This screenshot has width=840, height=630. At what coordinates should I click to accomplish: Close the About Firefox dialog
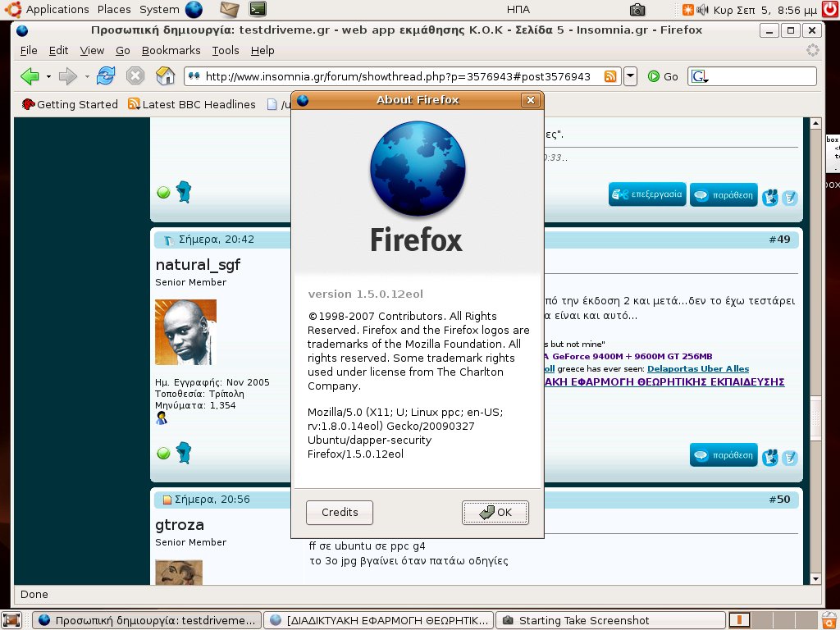(x=531, y=100)
